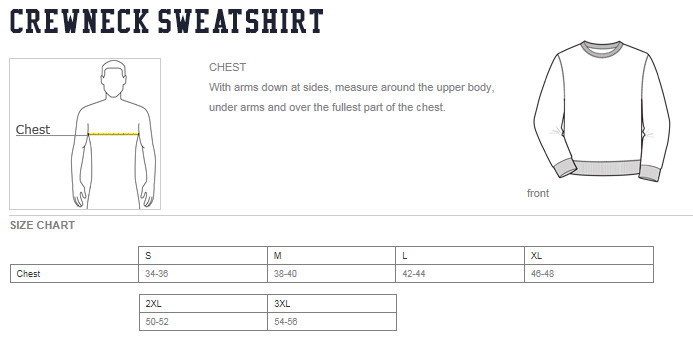Select the S size column header
The height and width of the screenshot is (361, 693).
tap(203, 255)
